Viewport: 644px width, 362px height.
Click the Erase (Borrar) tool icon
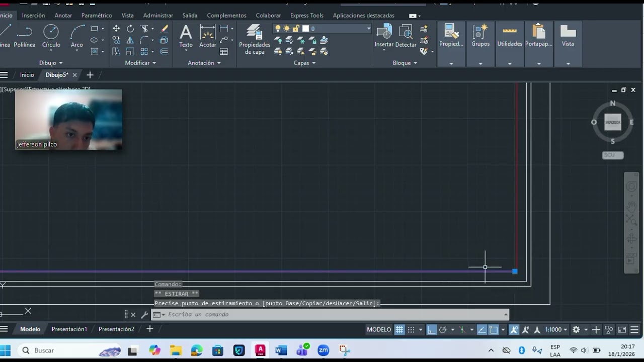click(x=164, y=29)
